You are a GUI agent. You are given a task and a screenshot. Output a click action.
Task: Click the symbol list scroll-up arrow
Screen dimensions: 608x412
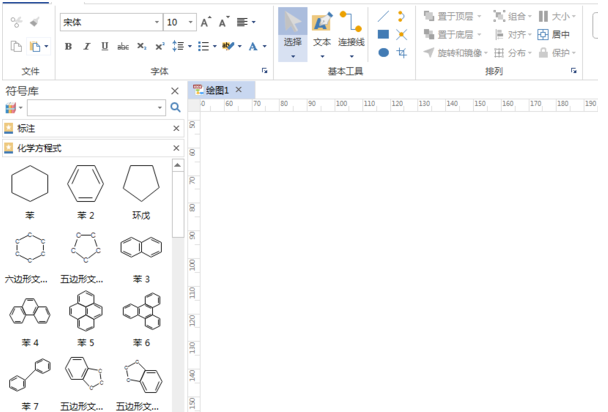178,165
